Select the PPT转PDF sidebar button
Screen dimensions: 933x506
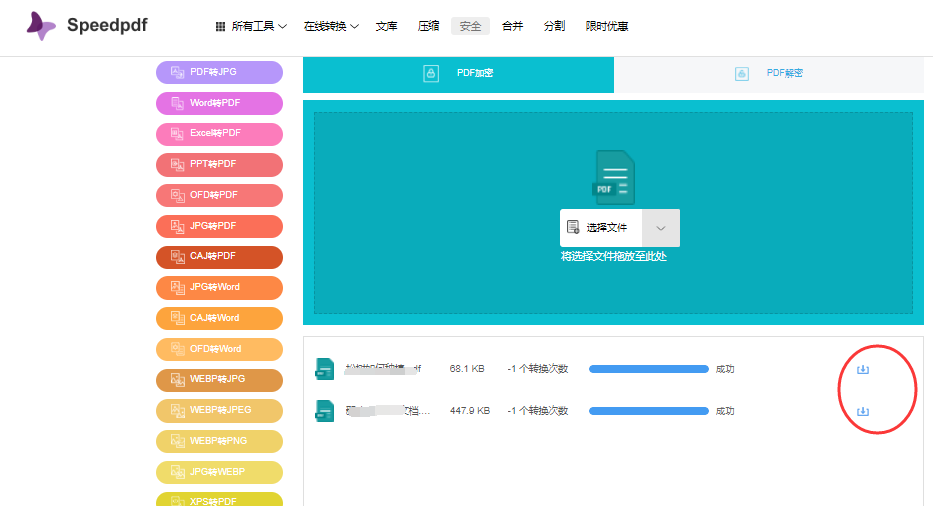[x=220, y=164]
